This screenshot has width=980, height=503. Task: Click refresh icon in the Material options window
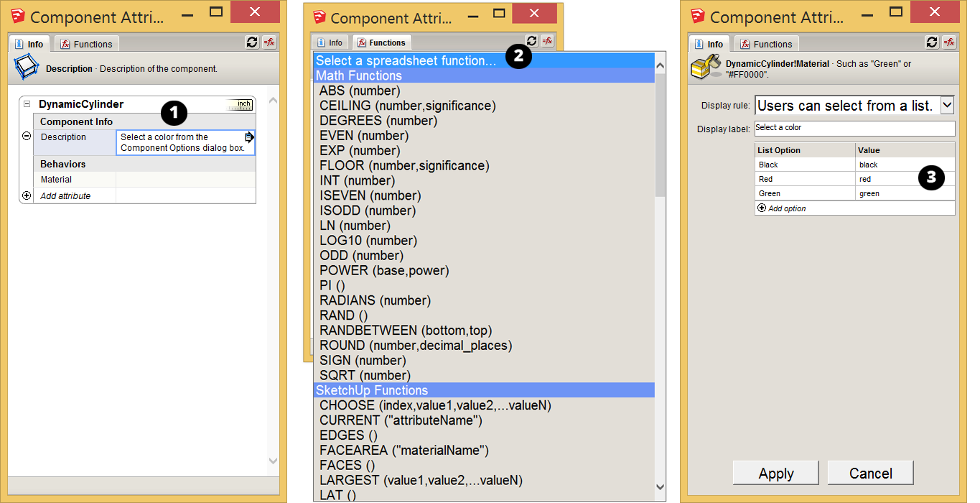(932, 42)
